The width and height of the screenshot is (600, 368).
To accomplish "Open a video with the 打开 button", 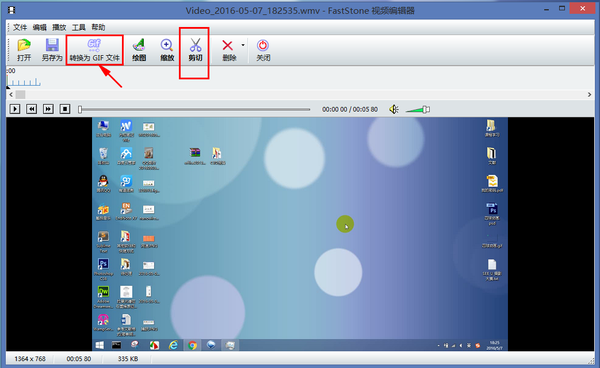I will click(24, 50).
